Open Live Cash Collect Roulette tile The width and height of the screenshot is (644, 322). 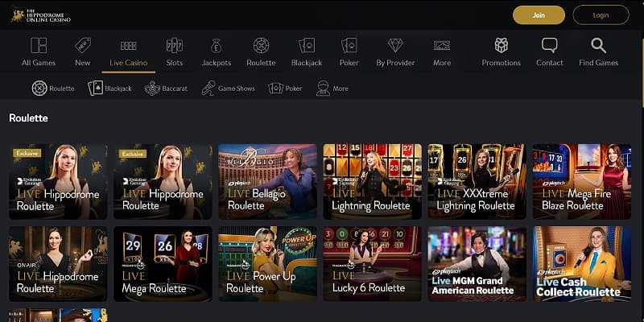[x=581, y=264]
